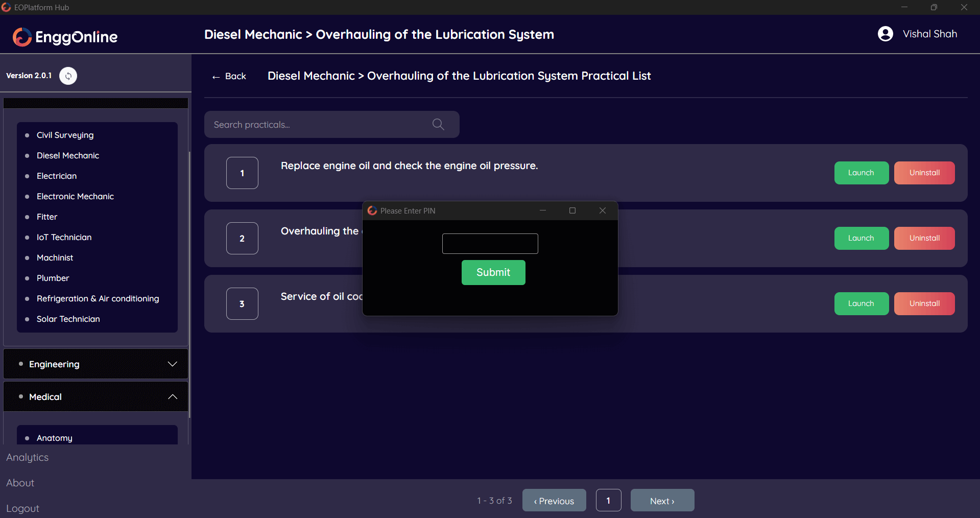Click the refresh icon next to Version 2.0.1

(68, 76)
